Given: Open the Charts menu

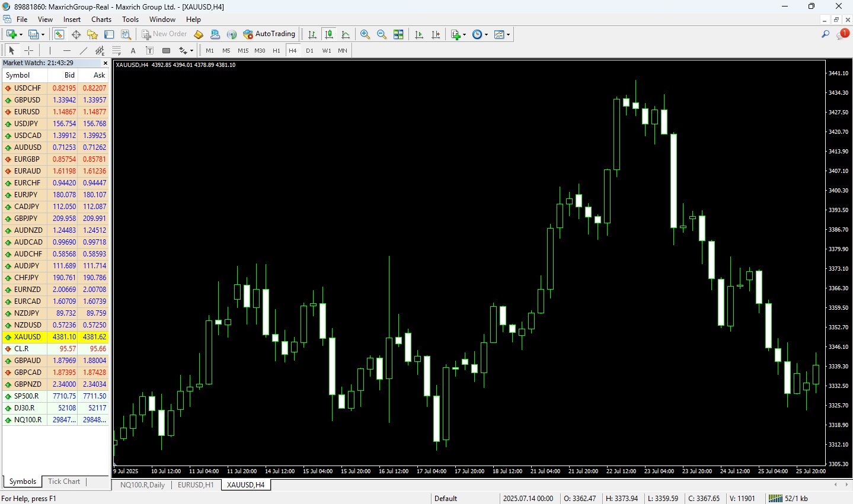Looking at the screenshot, I should [x=101, y=20].
